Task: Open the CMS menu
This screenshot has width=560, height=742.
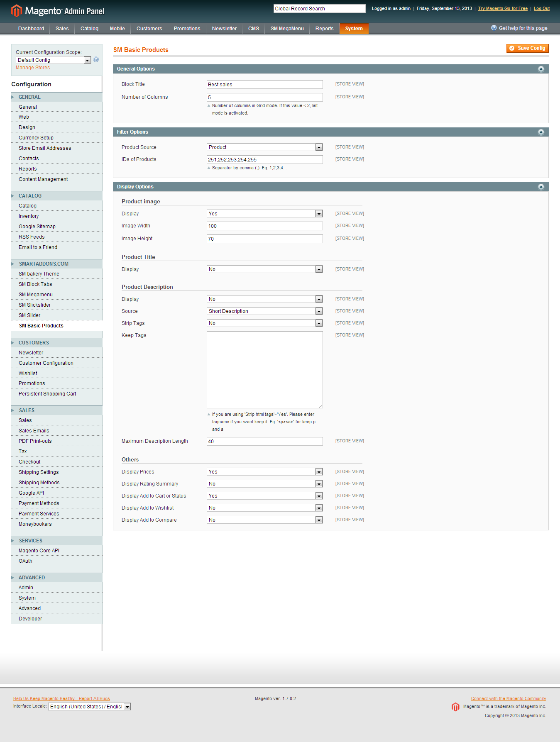Action: pos(254,29)
